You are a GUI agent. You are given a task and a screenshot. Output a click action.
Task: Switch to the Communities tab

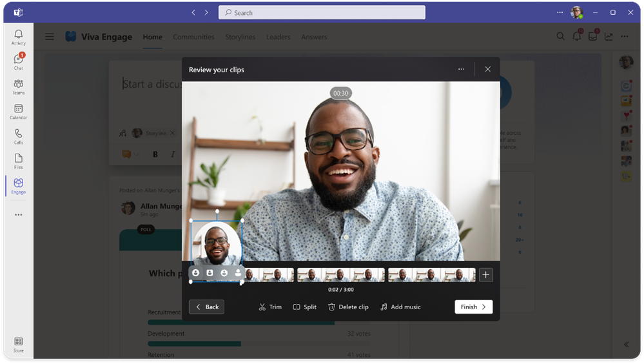click(x=193, y=37)
